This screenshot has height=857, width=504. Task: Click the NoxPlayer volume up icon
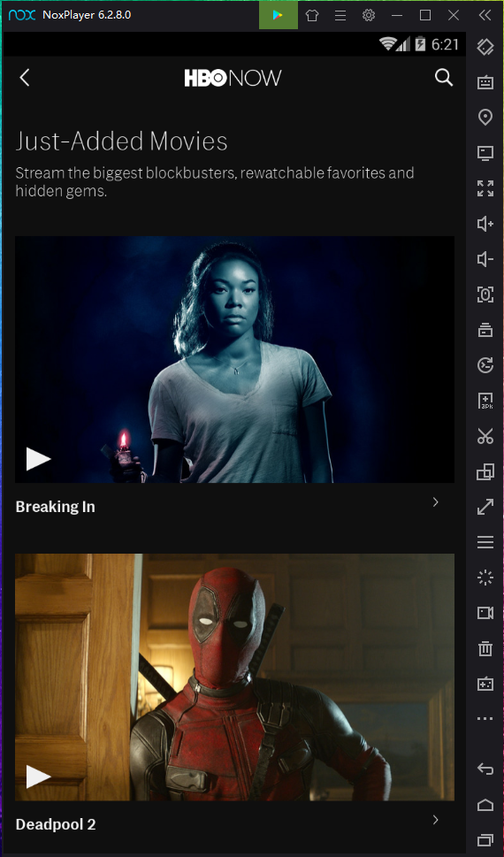pos(485,224)
